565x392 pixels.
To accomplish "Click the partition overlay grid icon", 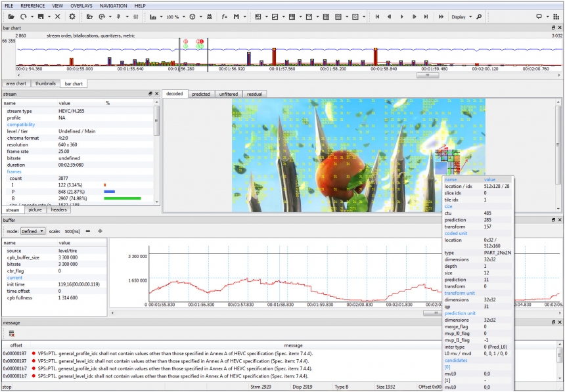I will coord(258,16).
